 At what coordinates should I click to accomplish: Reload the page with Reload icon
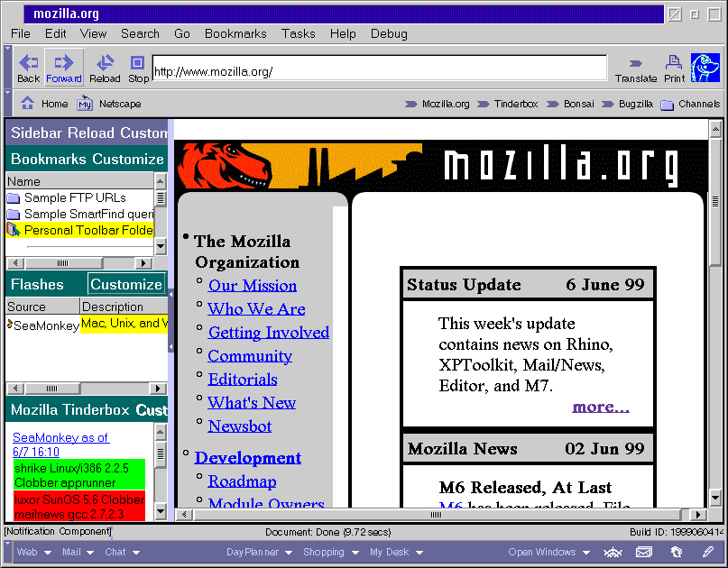pos(105,68)
